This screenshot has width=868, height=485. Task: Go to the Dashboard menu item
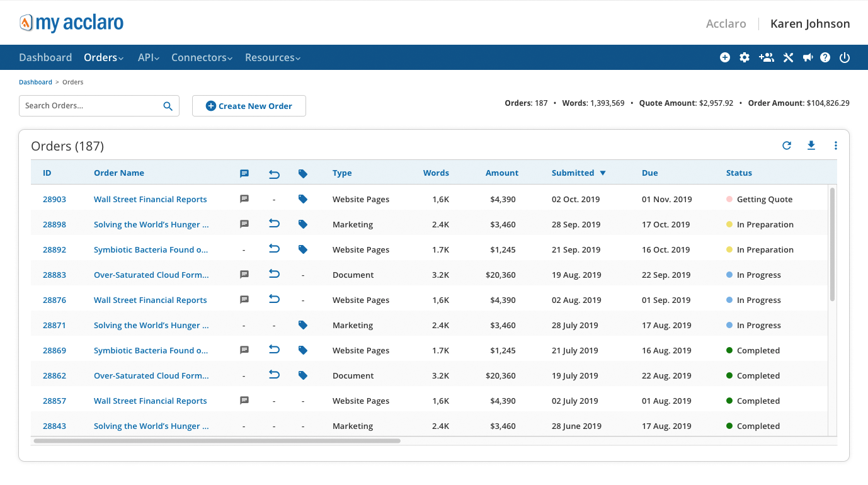point(45,57)
